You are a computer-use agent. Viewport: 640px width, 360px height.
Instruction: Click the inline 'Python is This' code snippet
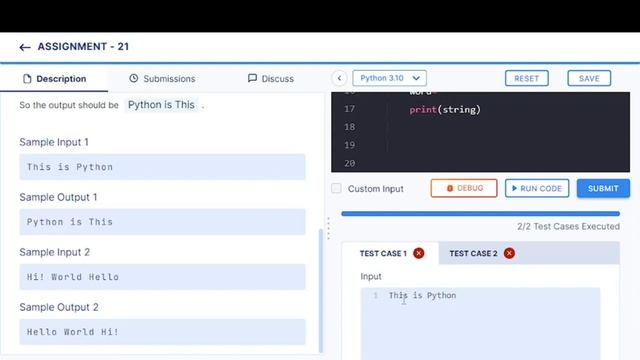161,105
